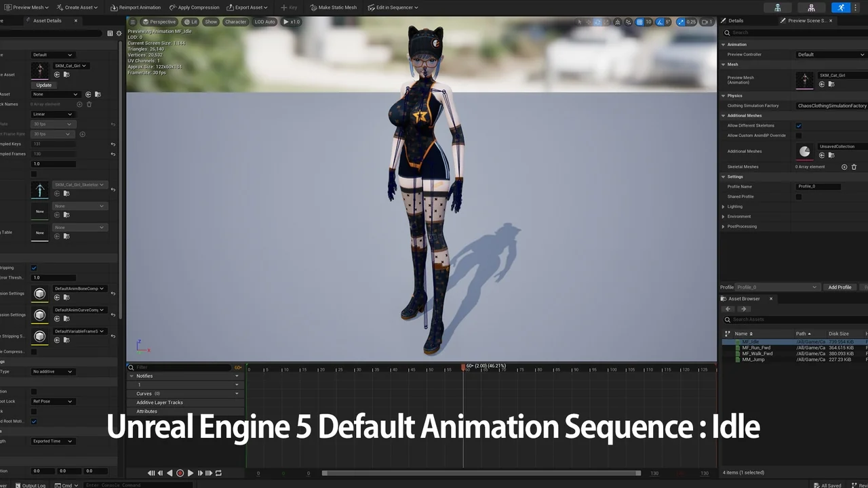Click the Lit view mode button
Image resolution: width=868 pixels, height=488 pixels.
191,22
